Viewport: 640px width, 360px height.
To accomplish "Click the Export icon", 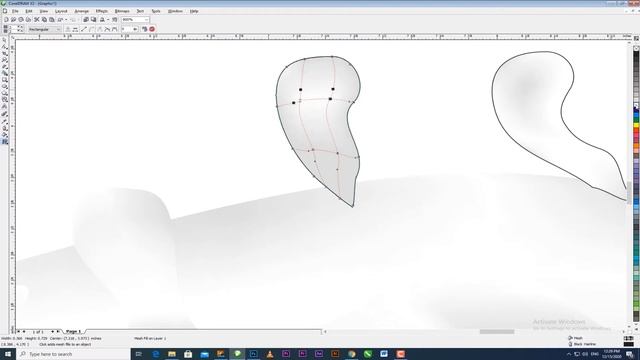I will [x=93, y=20].
